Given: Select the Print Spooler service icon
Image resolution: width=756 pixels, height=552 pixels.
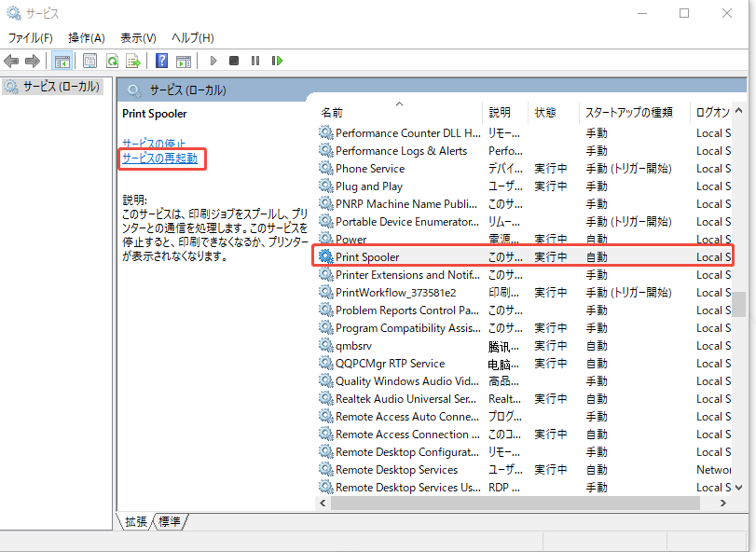Looking at the screenshot, I should pyautogui.click(x=326, y=257).
